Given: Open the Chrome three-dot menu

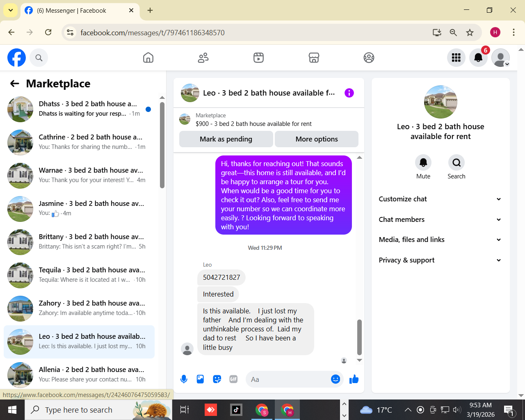Looking at the screenshot, I should click(x=514, y=32).
